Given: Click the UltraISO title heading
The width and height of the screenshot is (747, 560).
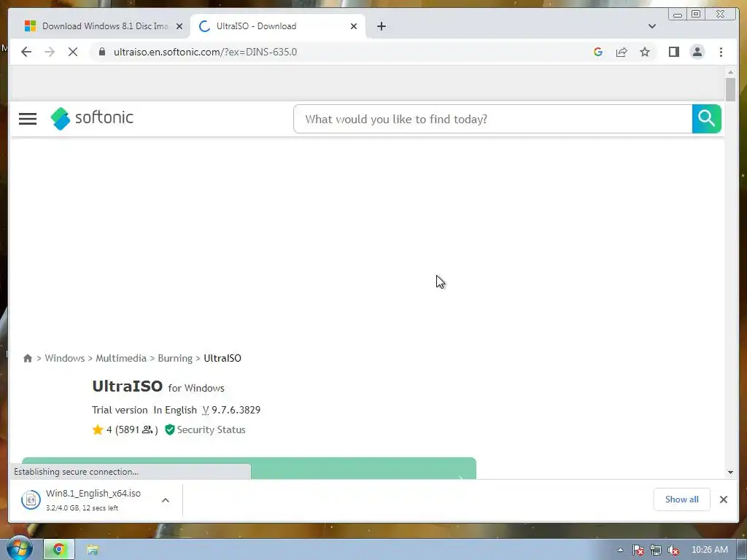Looking at the screenshot, I should tap(127, 386).
